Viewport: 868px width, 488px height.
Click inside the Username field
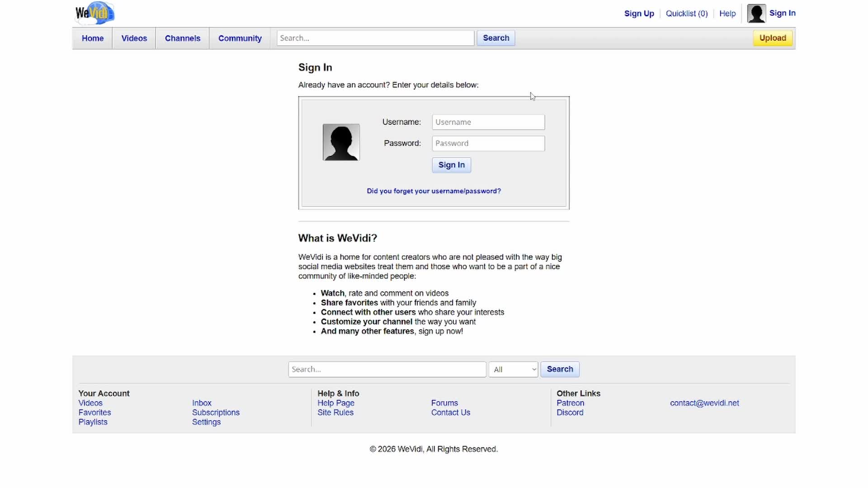488,122
